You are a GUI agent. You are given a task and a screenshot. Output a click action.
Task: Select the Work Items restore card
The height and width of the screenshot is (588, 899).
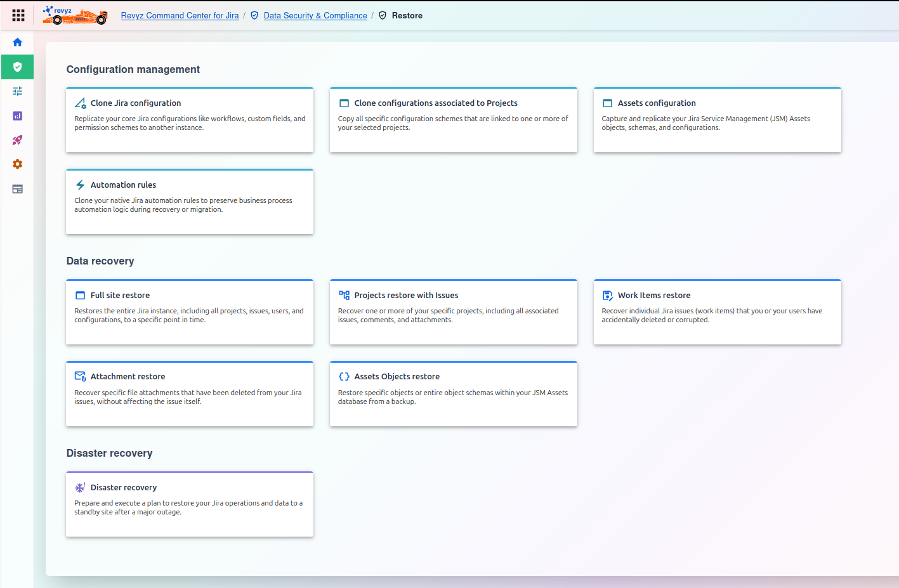point(717,312)
